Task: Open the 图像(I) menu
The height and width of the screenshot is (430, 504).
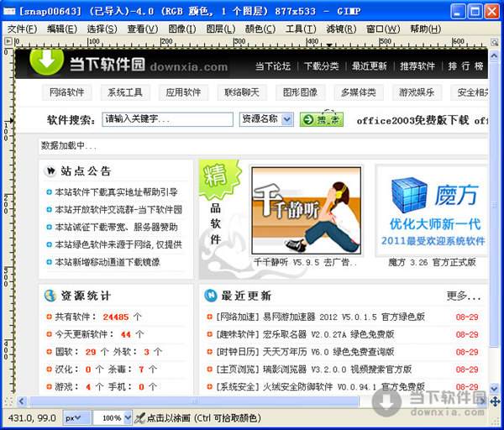Action: (182, 29)
